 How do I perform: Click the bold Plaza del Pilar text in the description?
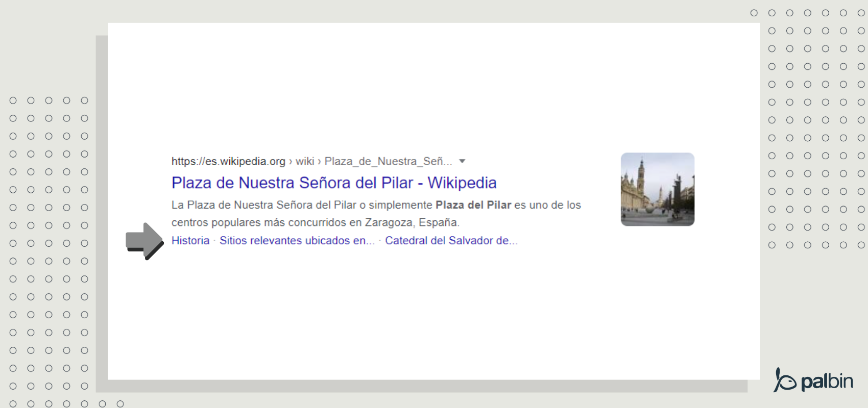tap(473, 205)
